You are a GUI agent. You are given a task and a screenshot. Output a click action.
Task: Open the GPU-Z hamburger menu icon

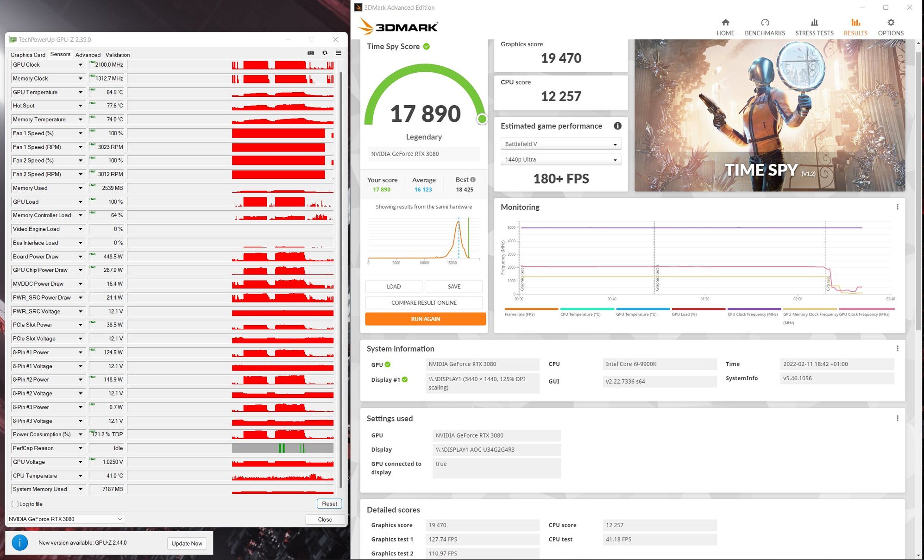[339, 53]
